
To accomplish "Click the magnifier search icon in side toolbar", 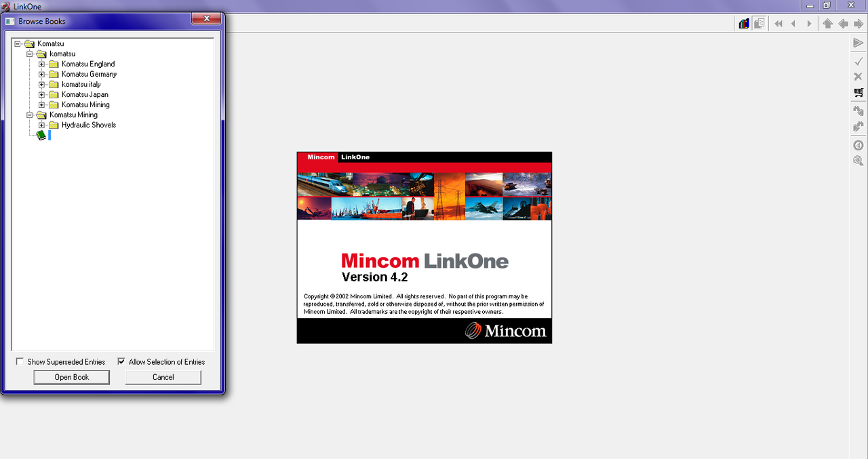I will pyautogui.click(x=859, y=161).
